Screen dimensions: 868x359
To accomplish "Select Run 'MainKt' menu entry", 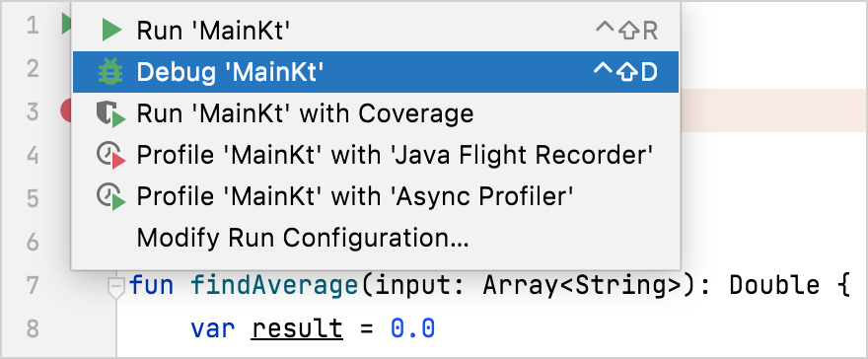I will [x=376, y=31].
